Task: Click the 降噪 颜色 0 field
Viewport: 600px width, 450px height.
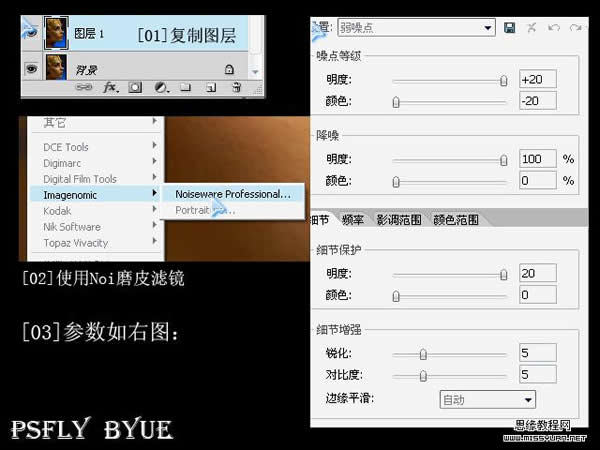Action: [538, 180]
